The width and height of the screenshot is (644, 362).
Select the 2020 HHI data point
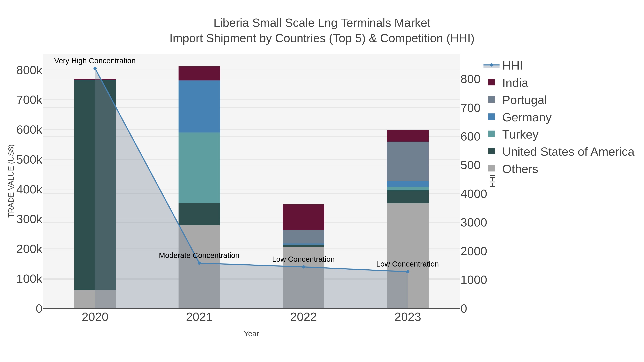[95, 68]
